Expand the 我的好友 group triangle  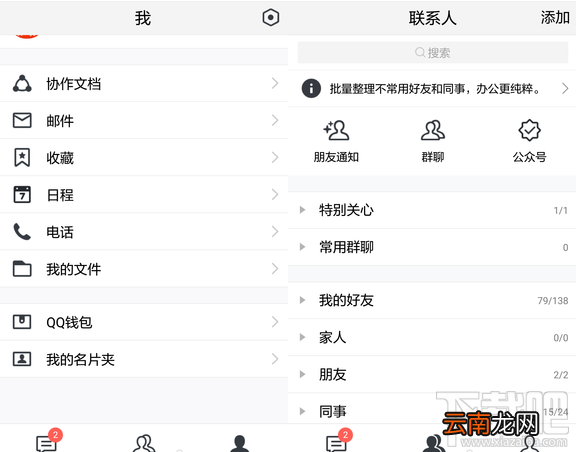coord(302,300)
